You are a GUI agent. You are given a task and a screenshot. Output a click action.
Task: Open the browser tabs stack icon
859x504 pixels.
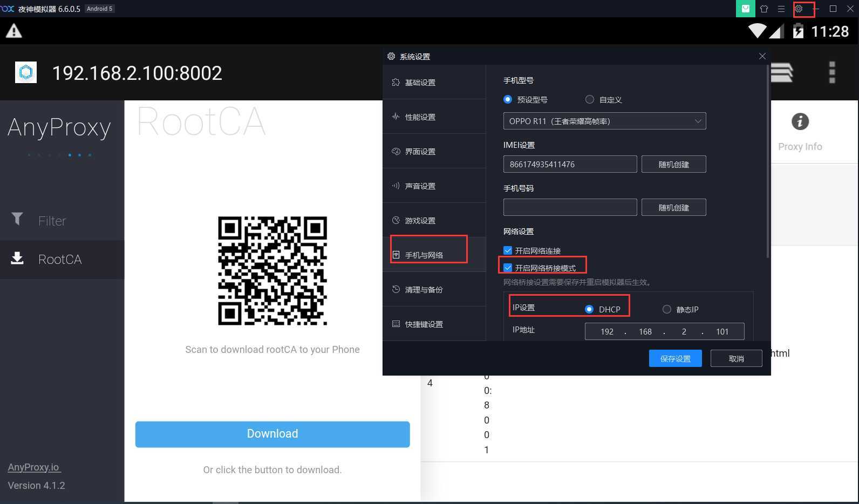point(782,72)
